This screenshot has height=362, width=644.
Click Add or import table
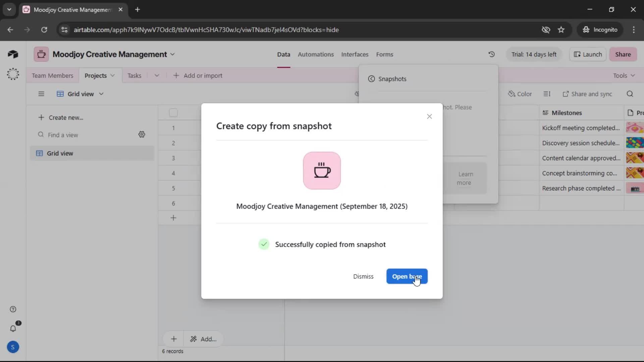(198, 75)
